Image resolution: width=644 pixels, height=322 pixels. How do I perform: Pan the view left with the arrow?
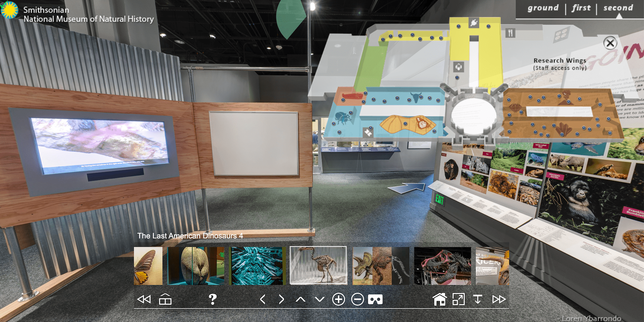[x=263, y=299]
